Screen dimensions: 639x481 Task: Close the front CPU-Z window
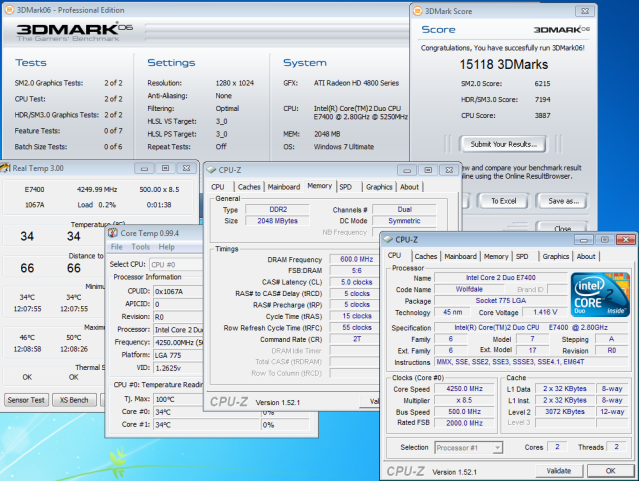626,240
